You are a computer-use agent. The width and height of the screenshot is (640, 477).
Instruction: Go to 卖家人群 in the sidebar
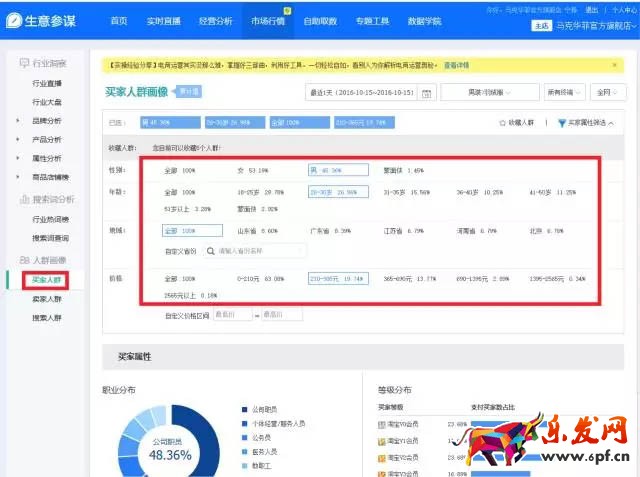tap(46, 299)
